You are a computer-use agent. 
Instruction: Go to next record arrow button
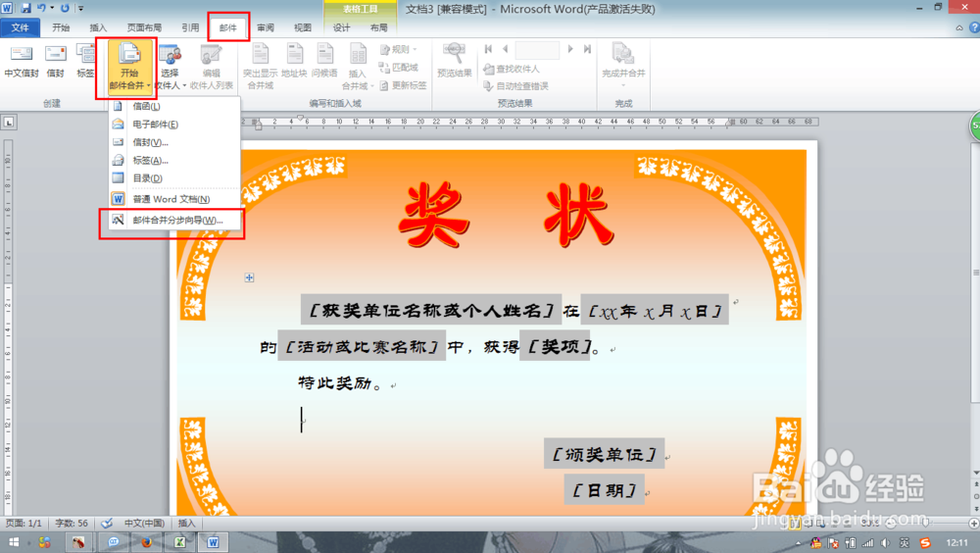coord(570,49)
